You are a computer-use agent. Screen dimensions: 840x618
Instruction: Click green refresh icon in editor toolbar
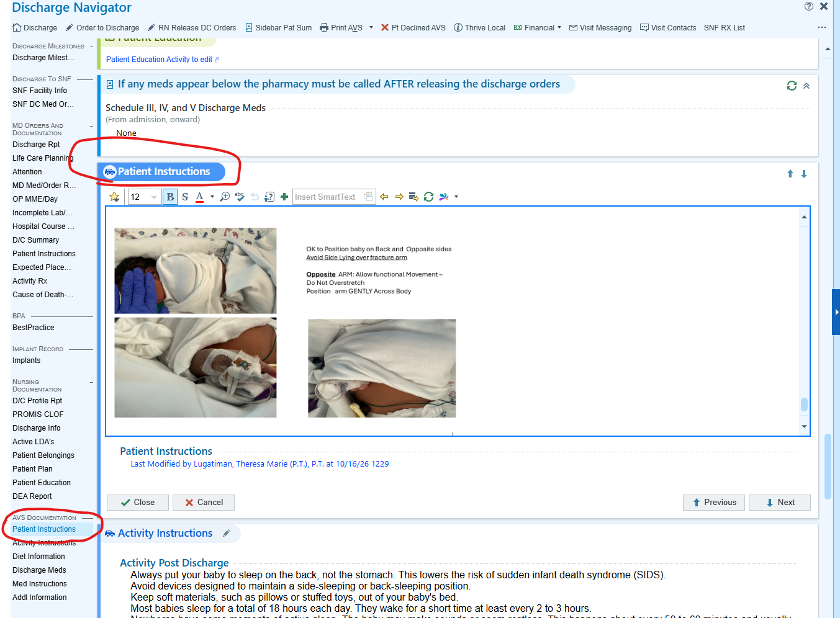point(428,197)
